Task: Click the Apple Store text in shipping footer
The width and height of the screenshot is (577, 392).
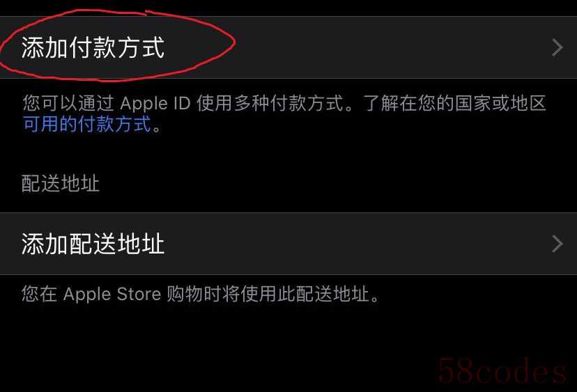Action: (112, 295)
